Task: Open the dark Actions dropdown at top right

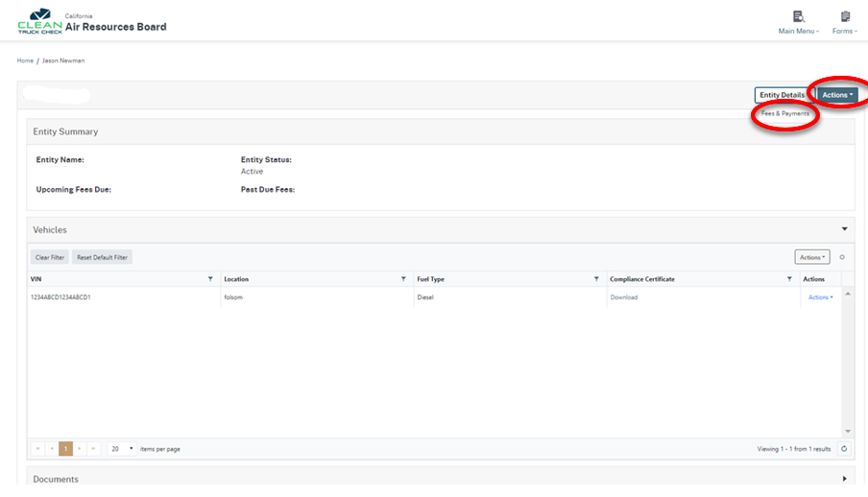Action: pyautogui.click(x=837, y=95)
